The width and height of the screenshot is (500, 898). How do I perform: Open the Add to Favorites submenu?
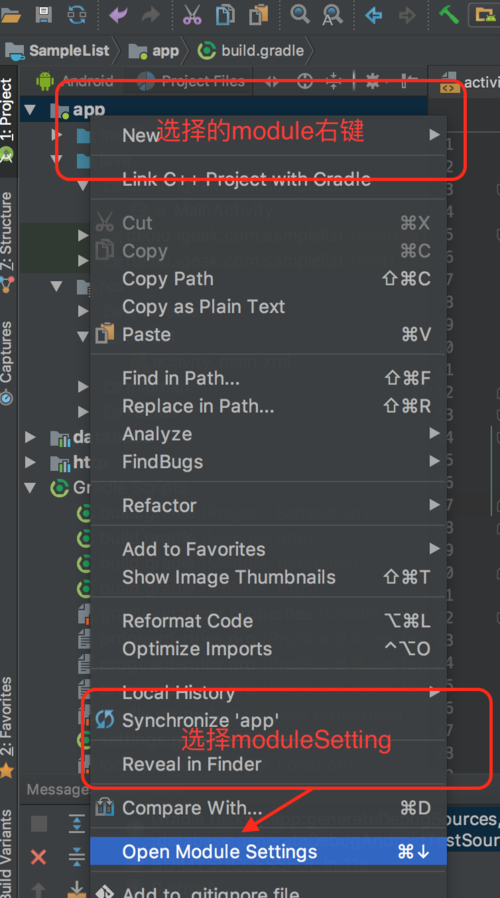(x=268, y=549)
